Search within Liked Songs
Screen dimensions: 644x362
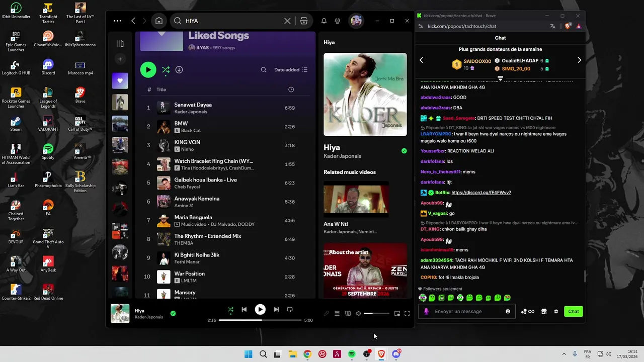coord(264,70)
